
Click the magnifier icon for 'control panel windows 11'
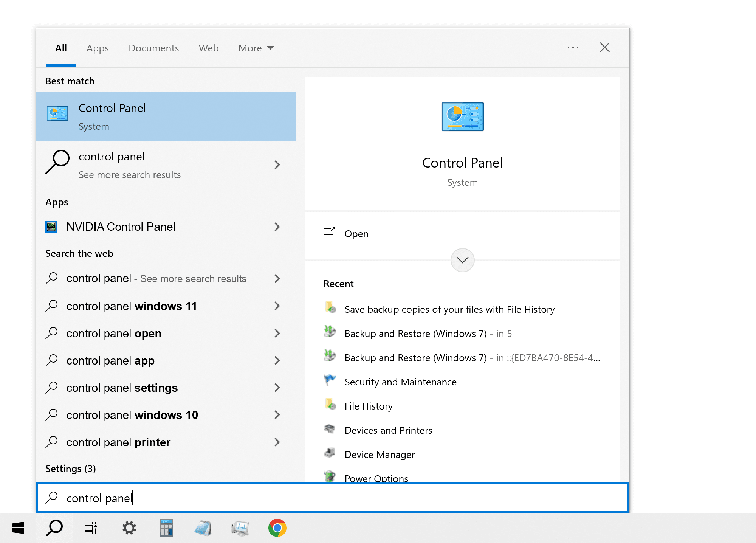(x=51, y=306)
